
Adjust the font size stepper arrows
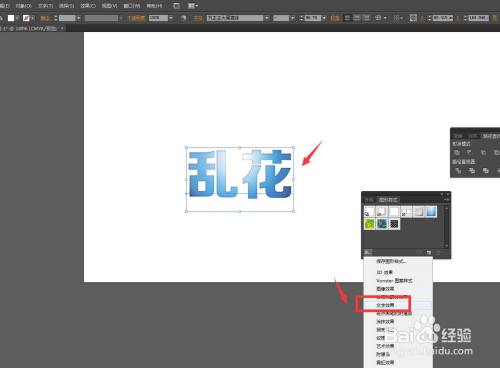click(301, 18)
